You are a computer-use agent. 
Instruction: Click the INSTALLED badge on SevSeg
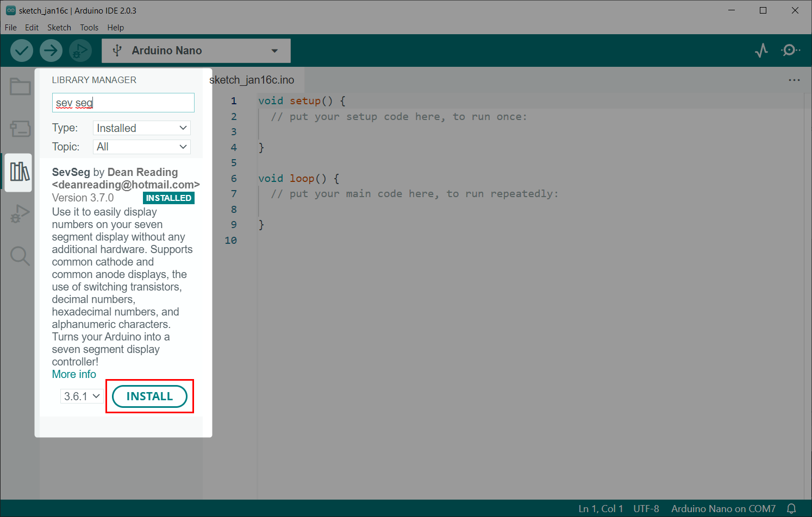click(x=168, y=198)
